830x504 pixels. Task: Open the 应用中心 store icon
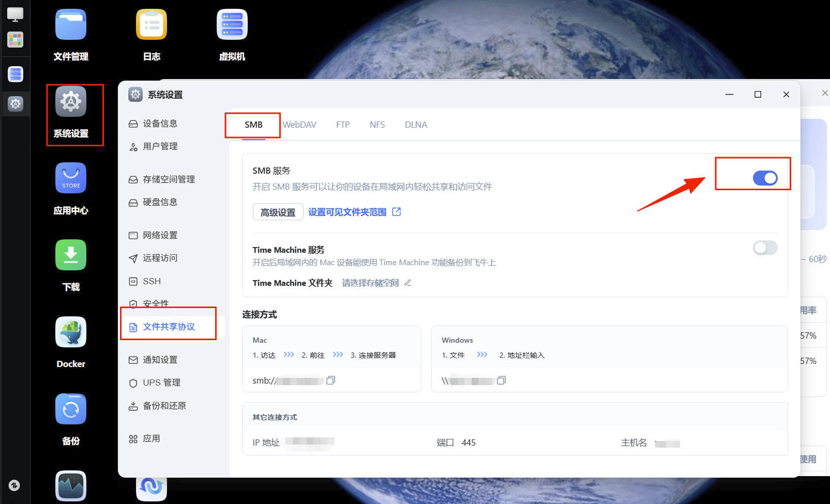click(x=71, y=178)
